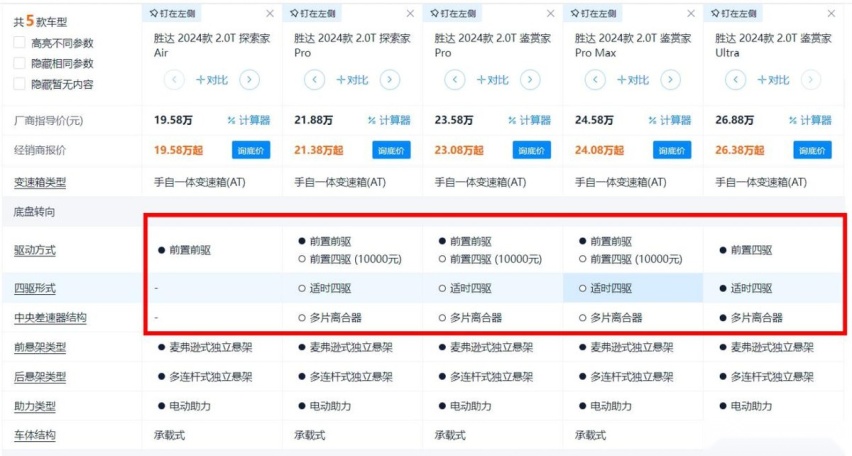Open the 四驱形式 parameter link

click(x=35, y=289)
